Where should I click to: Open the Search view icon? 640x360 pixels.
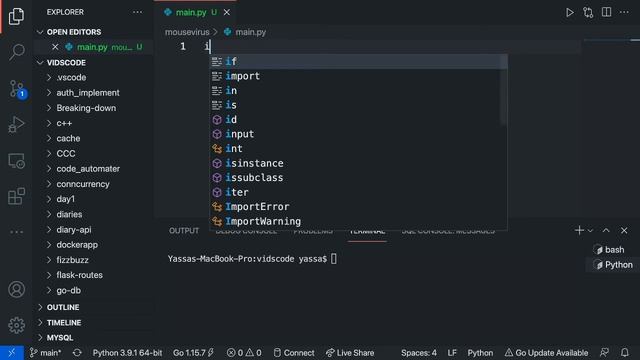16,52
